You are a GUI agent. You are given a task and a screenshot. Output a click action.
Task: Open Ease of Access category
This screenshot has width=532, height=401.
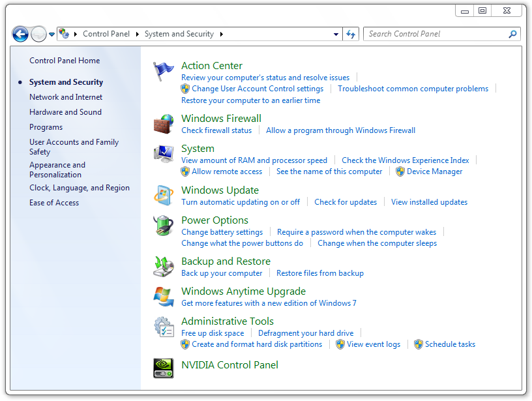[x=54, y=203]
